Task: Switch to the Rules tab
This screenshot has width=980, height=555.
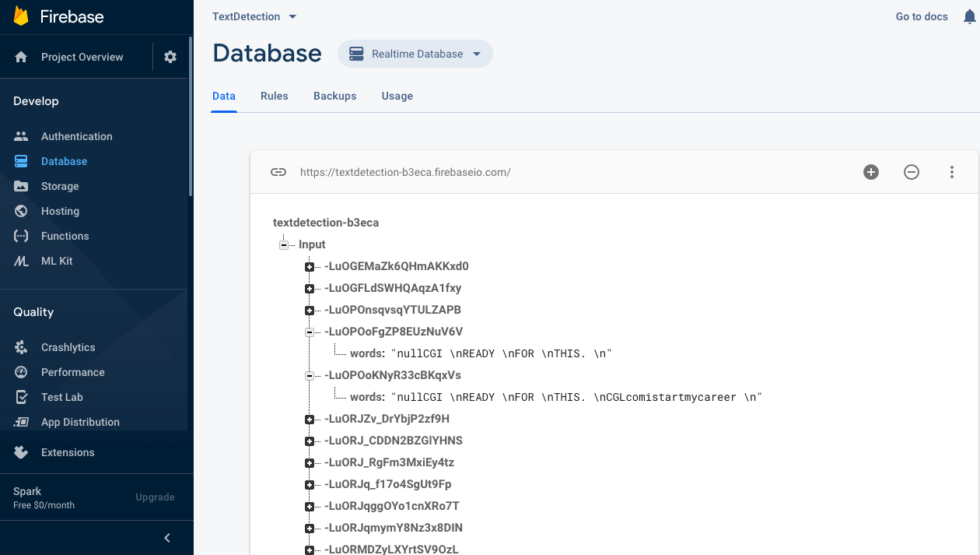Action: pyautogui.click(x=274, y=96)
